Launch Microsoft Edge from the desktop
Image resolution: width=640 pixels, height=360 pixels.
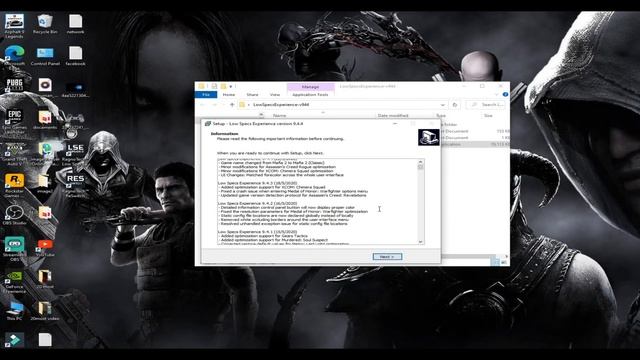[x=14, y=57]
